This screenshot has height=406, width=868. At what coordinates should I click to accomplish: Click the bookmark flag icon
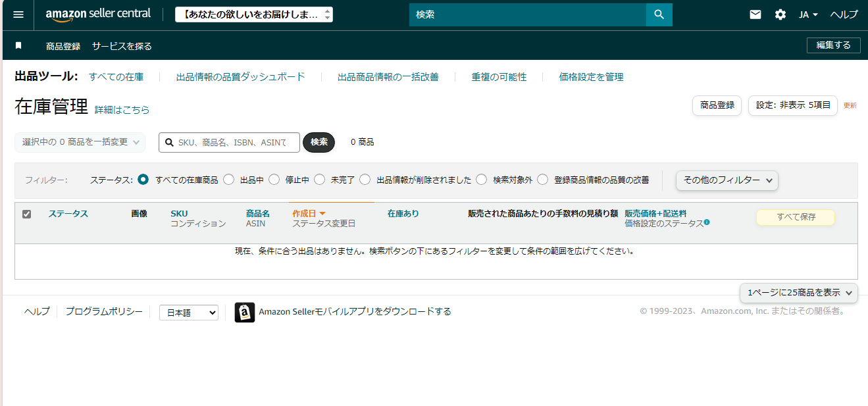click(18, 45)
